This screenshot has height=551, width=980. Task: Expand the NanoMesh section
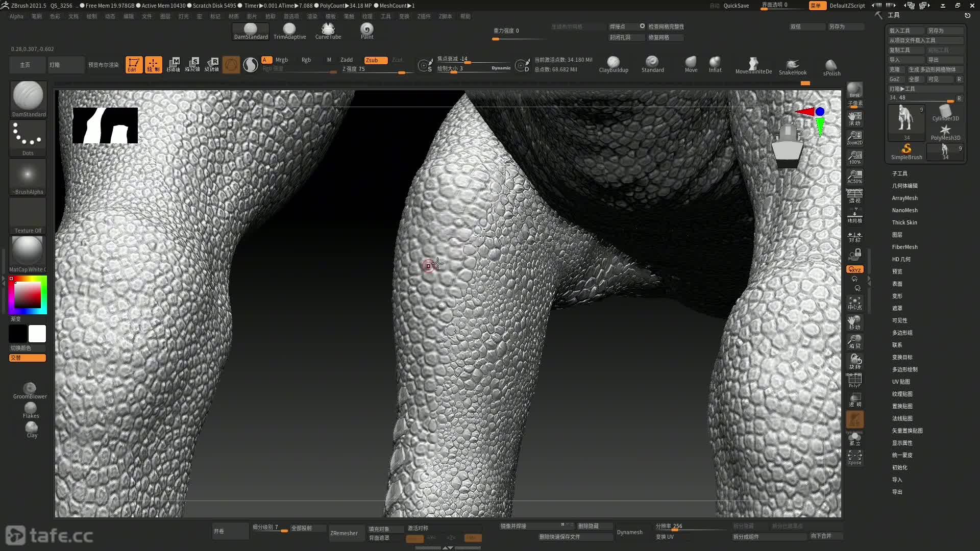(x=904, y=210)
